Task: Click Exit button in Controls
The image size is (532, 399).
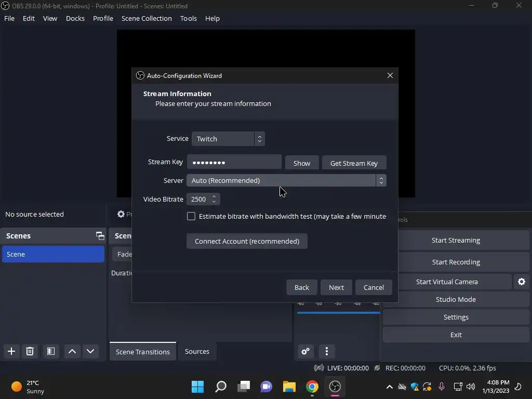Action: click(456, 335)
